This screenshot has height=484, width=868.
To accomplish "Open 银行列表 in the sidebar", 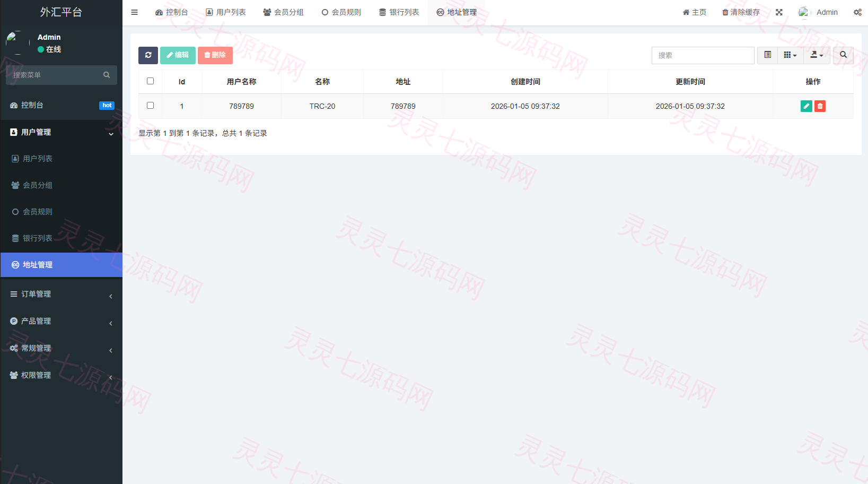I will (x=62, y=238).
